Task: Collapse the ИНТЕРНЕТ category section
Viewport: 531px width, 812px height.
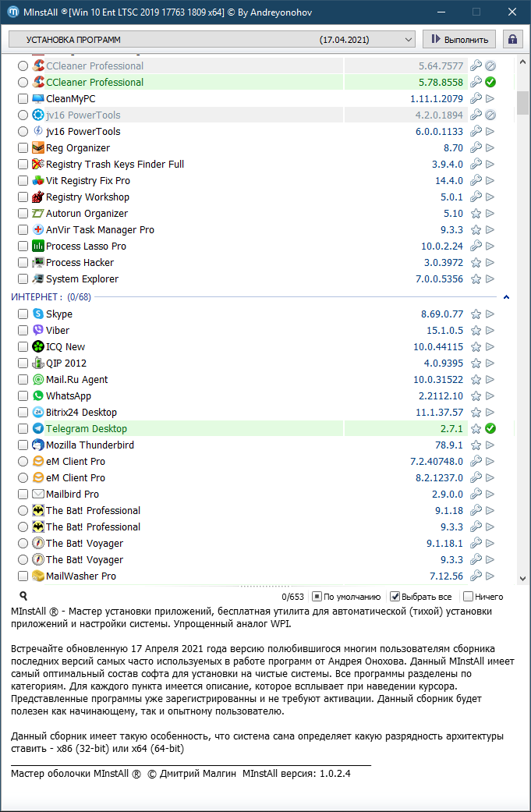Action: [506, 297]
